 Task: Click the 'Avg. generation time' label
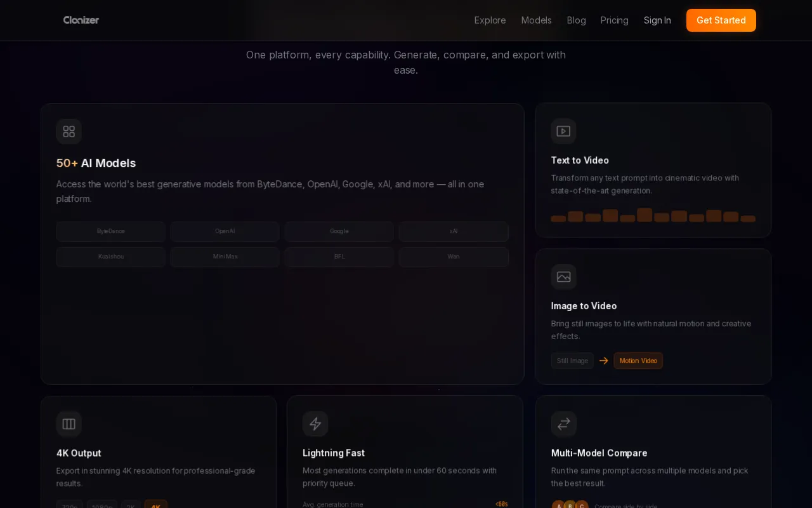click(333, 504)
